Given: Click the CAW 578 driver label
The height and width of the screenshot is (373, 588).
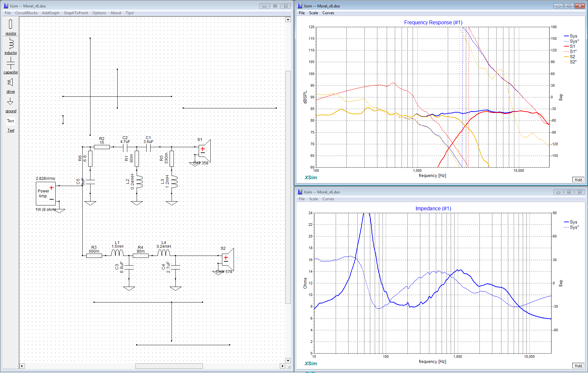Looking at the screenshot, I should pos(224,272).
